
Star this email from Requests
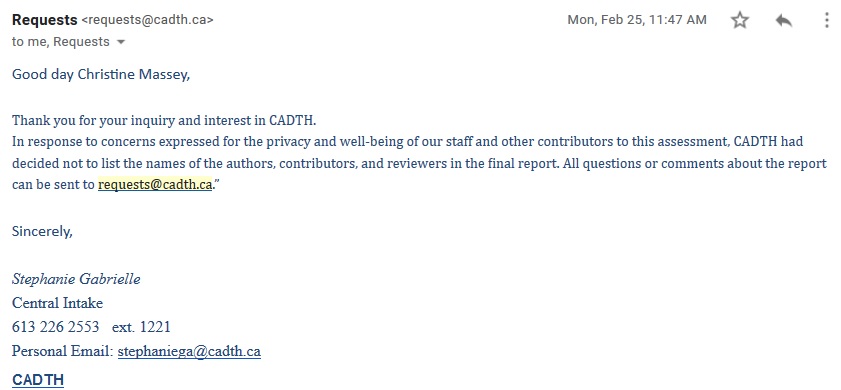[740, 20]
